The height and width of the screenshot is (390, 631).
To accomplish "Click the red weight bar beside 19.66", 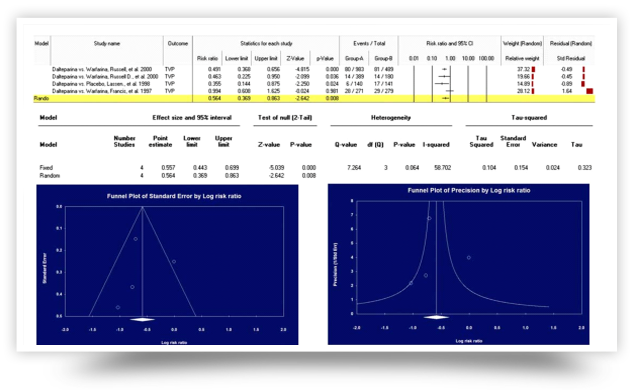I will point(533,76).
